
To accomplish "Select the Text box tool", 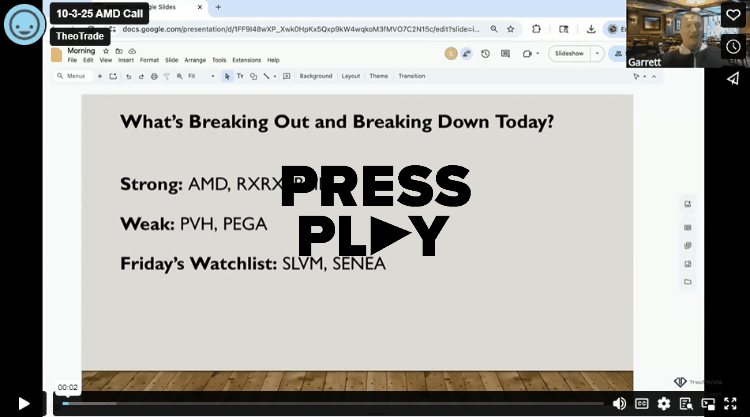I will point(240,76).
